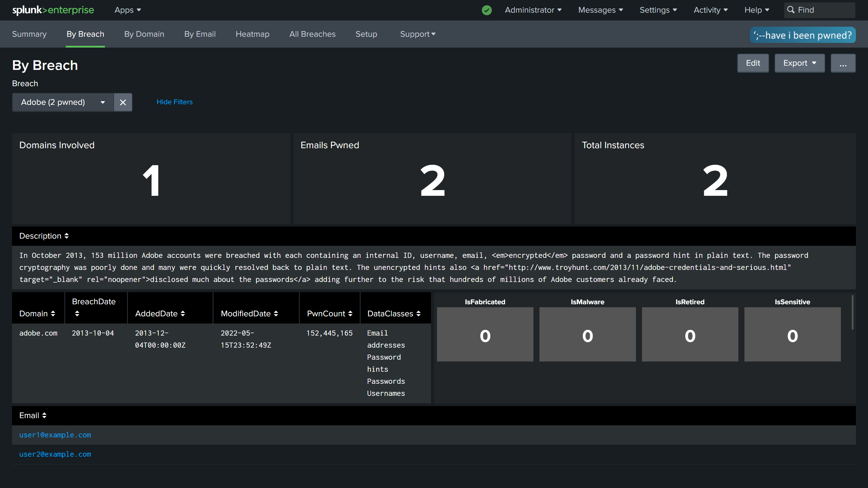The height and width of the screenshot is (488, 868).
Task: Clear the Adobe breach selection with X
Action: (x=123, y=102)
